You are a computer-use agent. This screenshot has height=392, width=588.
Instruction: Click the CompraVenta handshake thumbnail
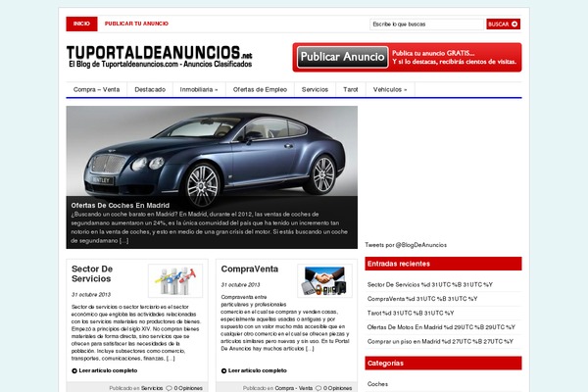[x=324, y=281]
